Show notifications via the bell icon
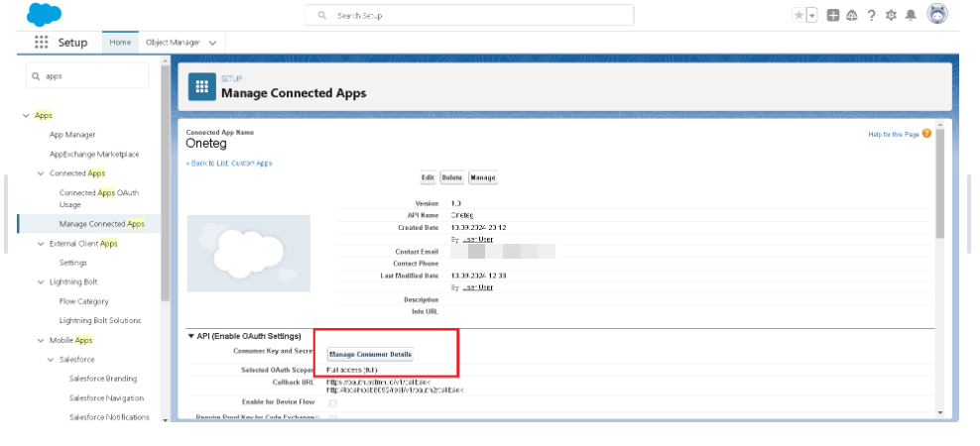The width and height of the screenshot is (980, 446). [x=910, y=15]
